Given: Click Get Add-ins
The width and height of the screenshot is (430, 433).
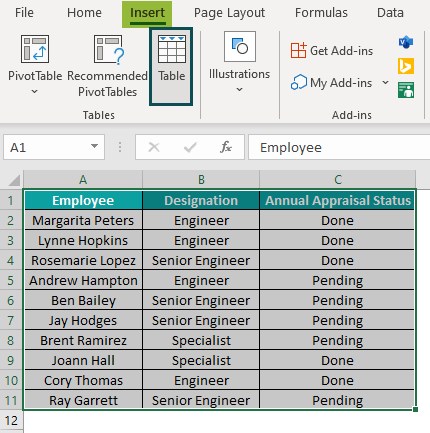Looking at the screenshot, I should (x=332, y=51).
